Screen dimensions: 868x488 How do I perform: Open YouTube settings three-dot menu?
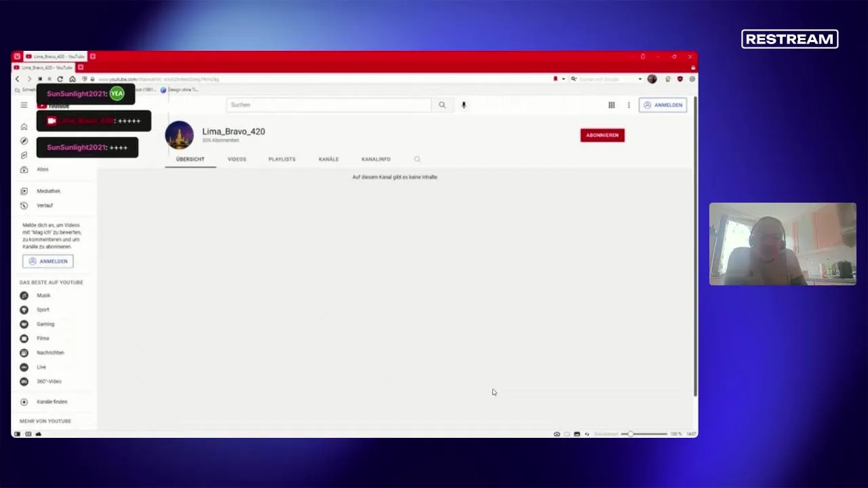click(629, 105)
